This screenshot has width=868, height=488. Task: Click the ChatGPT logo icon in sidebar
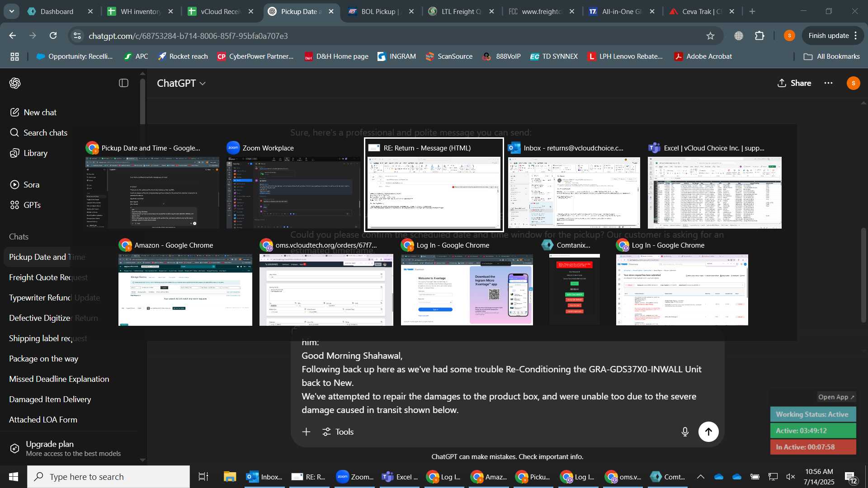[15, 83]
